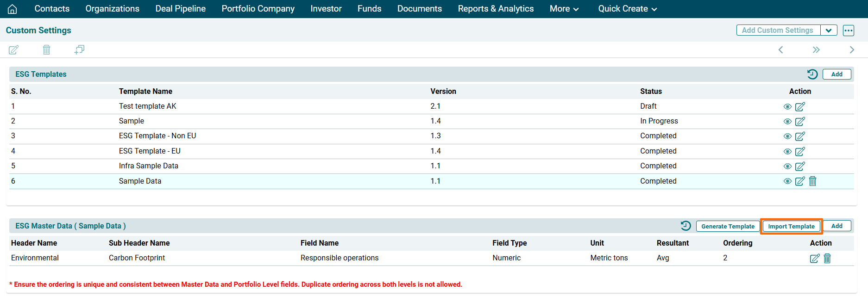Click the Import Template button

pyautogui.click(x=791, y=226)
